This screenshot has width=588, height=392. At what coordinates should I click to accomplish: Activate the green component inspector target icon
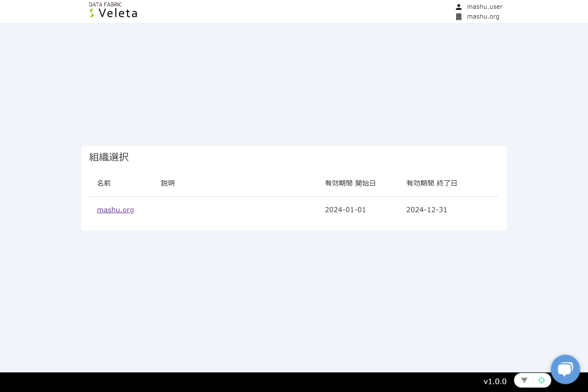point(541,380)
